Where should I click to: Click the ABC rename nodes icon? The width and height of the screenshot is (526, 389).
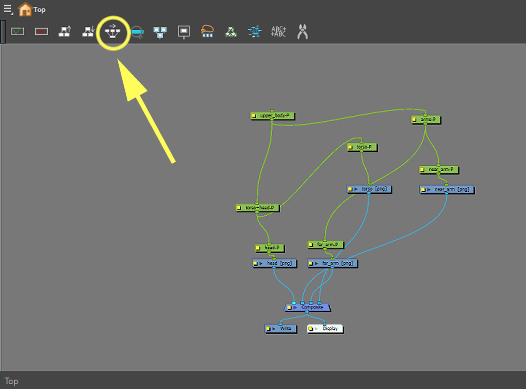pos(278,32)
